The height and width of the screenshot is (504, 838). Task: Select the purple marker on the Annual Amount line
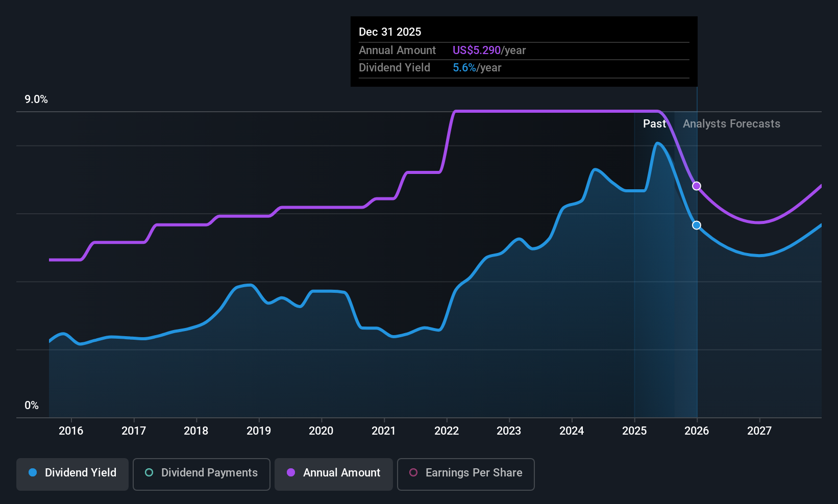pos(697,186)
